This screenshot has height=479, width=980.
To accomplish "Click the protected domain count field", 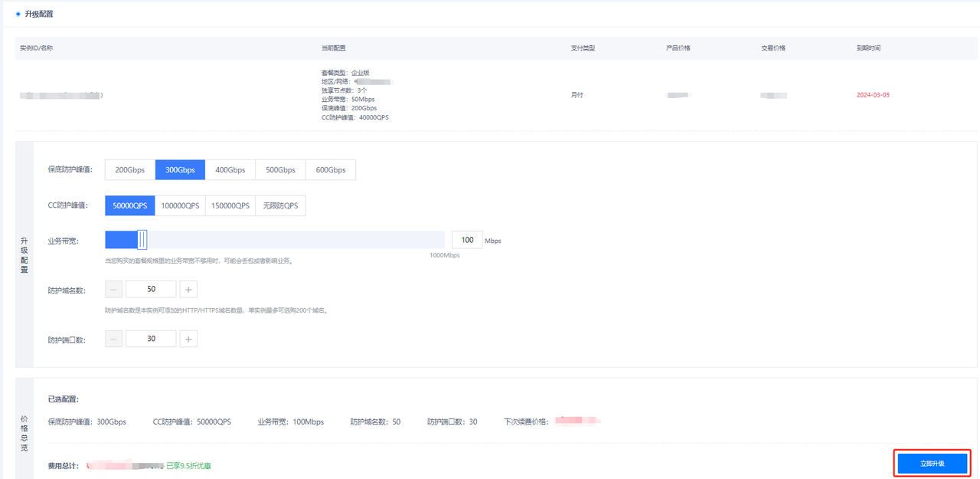I will pyautogui.click(x=151, y=290).
